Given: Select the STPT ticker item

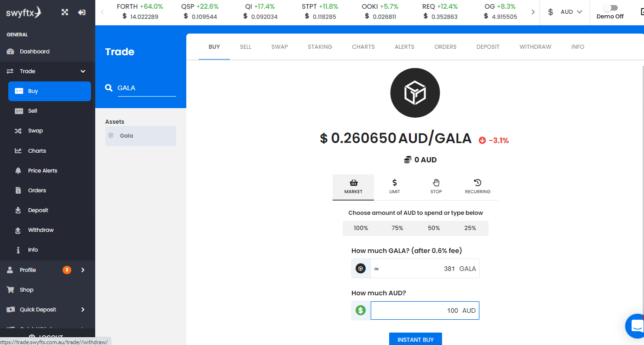Looking at the screenshot, I should [x=320, y=11].
